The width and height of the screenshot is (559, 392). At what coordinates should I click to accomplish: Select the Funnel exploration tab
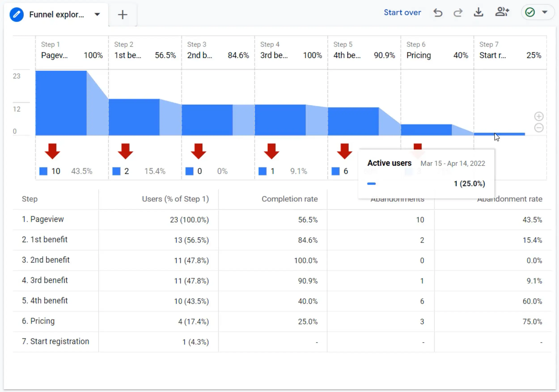coord(57,15)
